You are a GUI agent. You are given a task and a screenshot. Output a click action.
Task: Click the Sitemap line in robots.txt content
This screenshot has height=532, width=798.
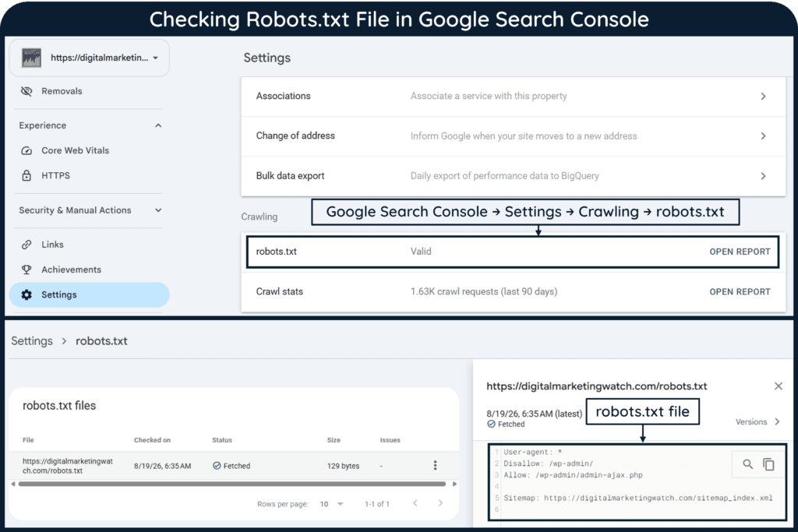[x=637, y=498]
